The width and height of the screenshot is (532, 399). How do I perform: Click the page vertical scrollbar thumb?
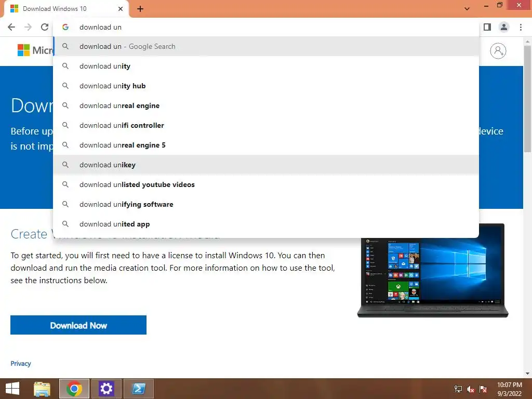[x=527, y=98]
